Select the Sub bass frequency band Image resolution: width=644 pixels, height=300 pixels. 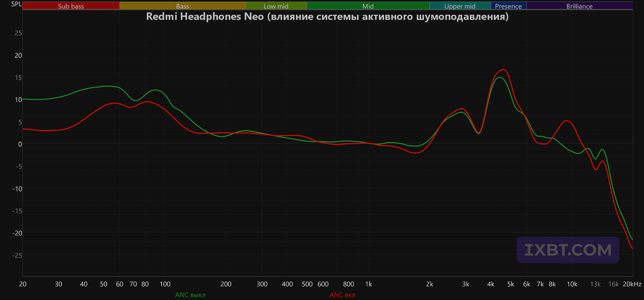coord(71,6)
